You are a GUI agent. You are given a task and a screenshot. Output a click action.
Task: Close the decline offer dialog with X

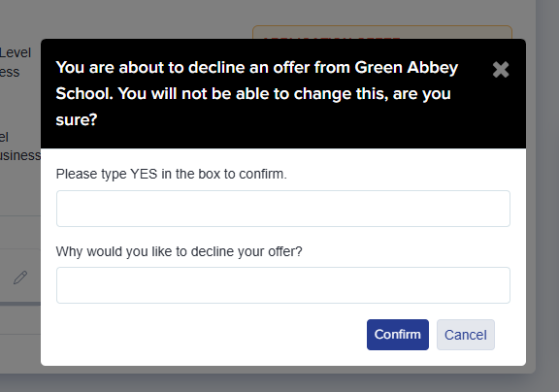click(x=501, y=70)
